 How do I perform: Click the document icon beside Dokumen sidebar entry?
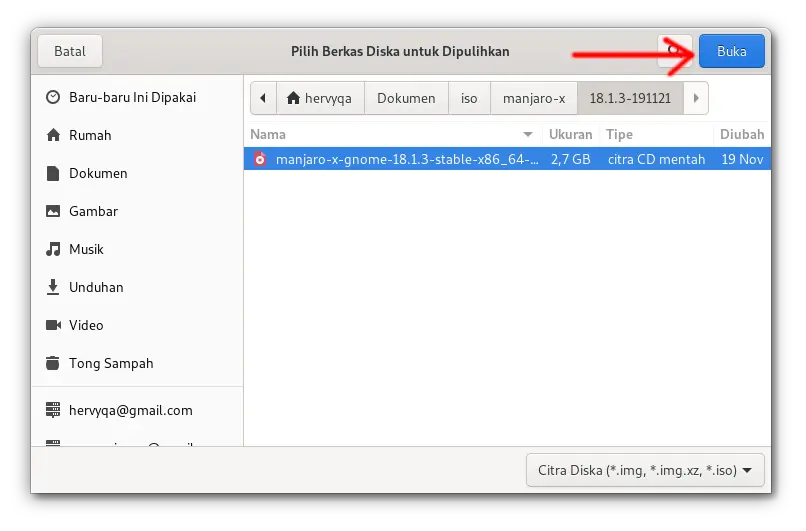[53, 173]
